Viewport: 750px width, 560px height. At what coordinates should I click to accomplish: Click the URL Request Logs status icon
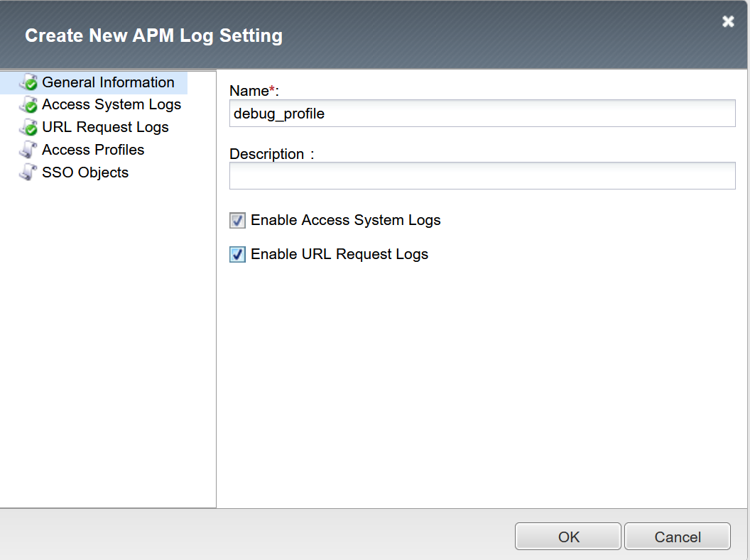point(29,128)
